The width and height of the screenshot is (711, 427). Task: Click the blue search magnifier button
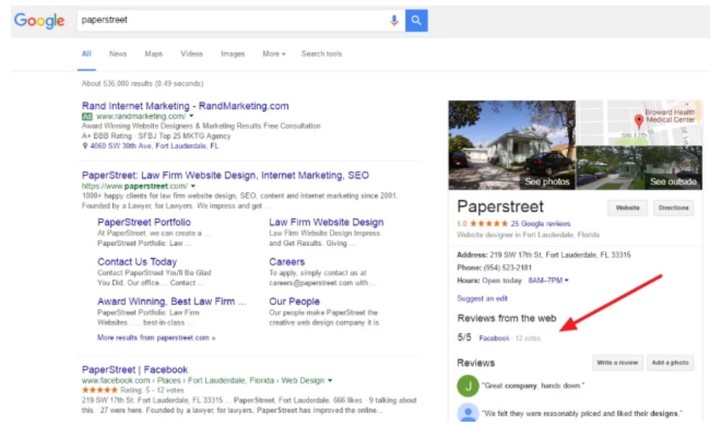point(416,20)
